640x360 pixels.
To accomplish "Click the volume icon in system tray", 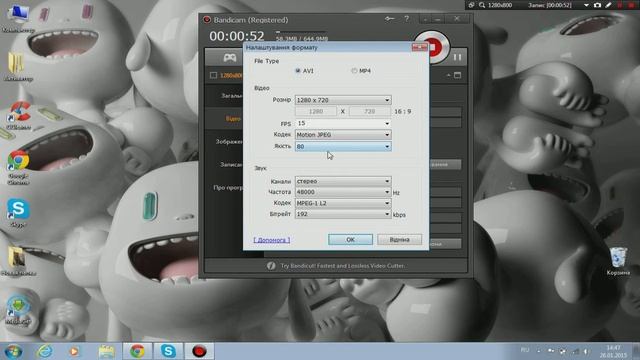I will coord(587,351).
